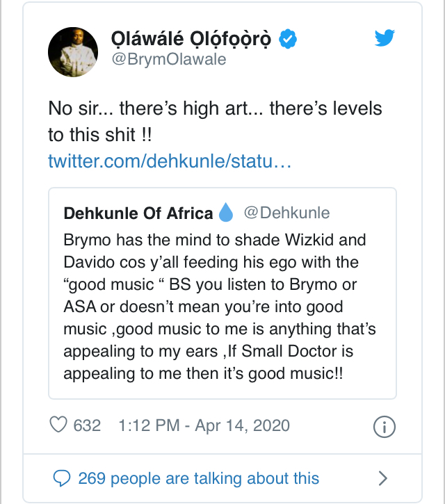
Task: Open Brymo's profile picture
Action: pyautogui.click(x=72, y=53)
